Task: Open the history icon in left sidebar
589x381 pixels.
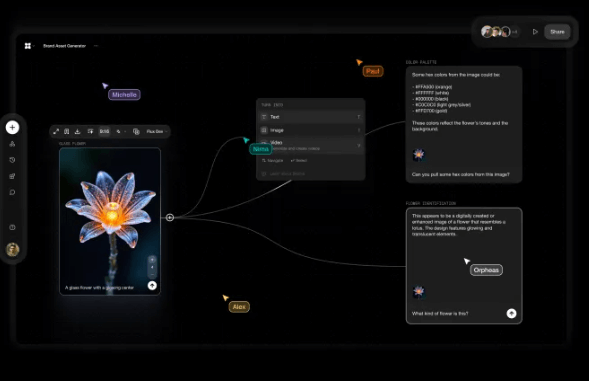Action: tap(12, 160)
